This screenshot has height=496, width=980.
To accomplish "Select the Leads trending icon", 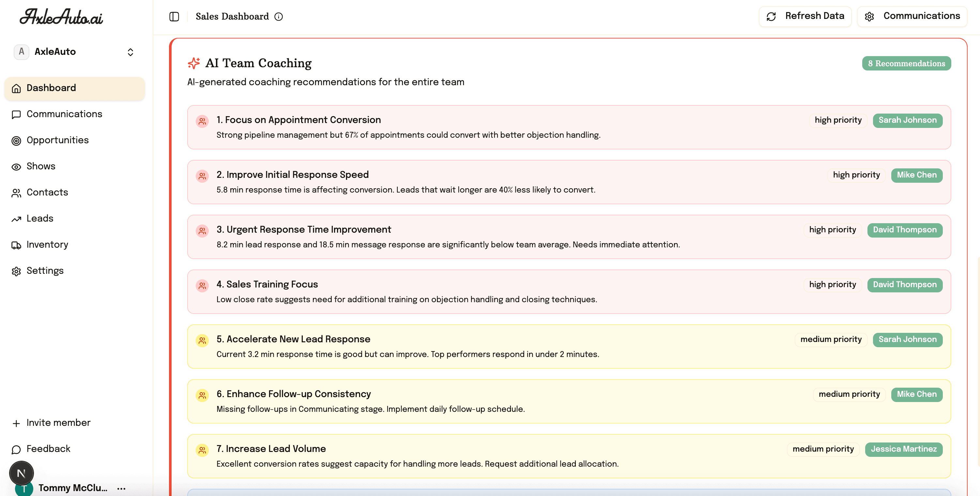I will click(16, 219).
